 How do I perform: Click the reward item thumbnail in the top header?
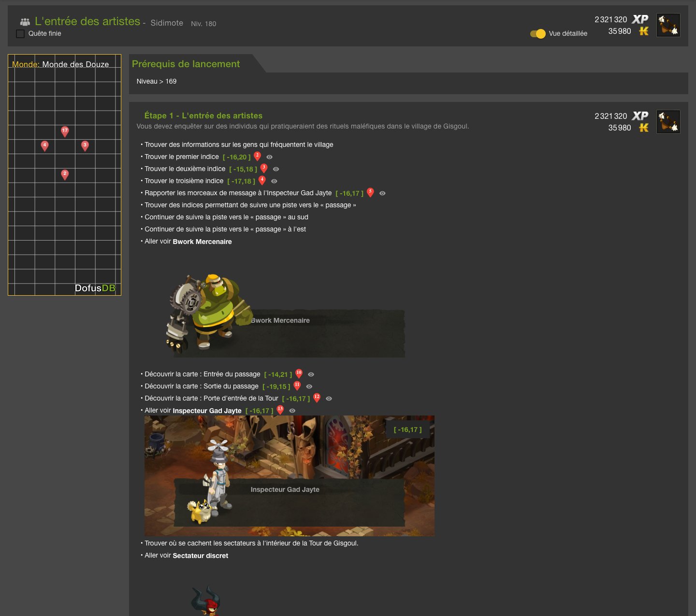pyautogui.click(x=668, y=25)
